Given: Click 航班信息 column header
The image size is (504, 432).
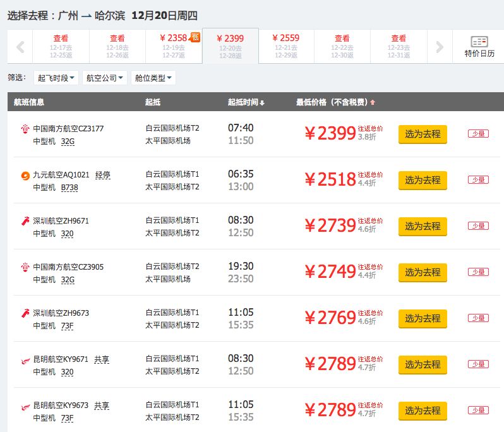Looking at the screenshot, I should click(x=29, y=102).
